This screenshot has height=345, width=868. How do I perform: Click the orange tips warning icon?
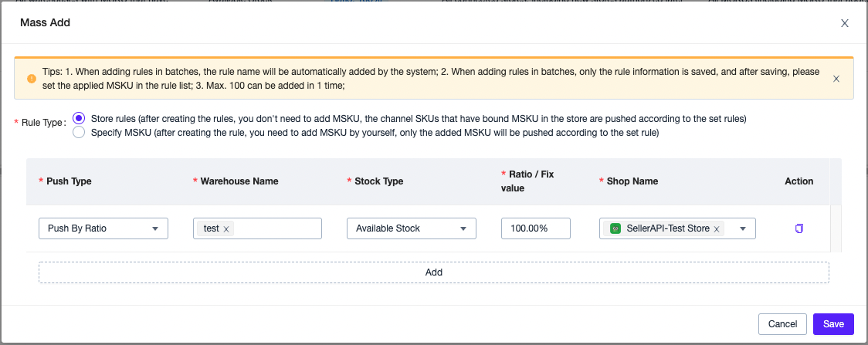(32, 79)
